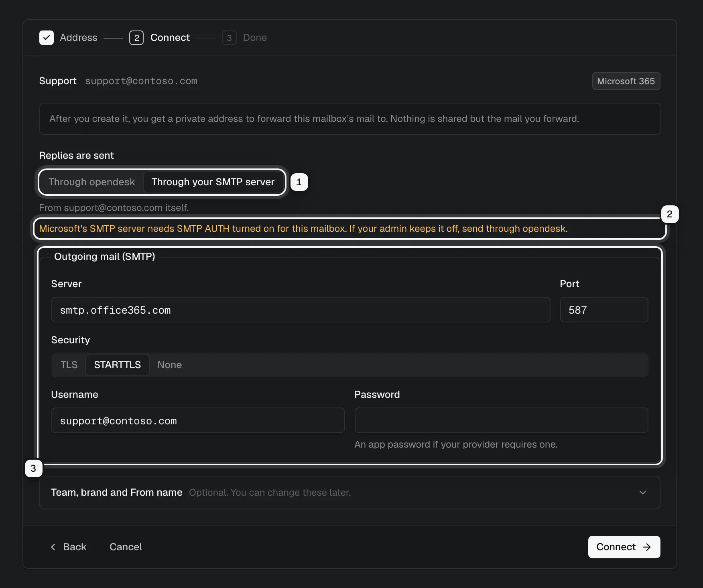Focus the Username field
The image size is (703, 588).
pyautogui.click(x=198, y=420)
